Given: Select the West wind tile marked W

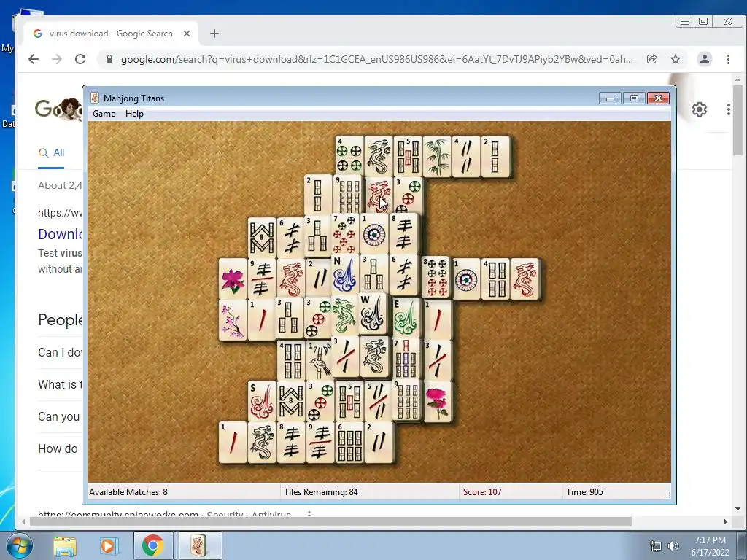Looking at the screenshot, I should [x=372, y=314].
